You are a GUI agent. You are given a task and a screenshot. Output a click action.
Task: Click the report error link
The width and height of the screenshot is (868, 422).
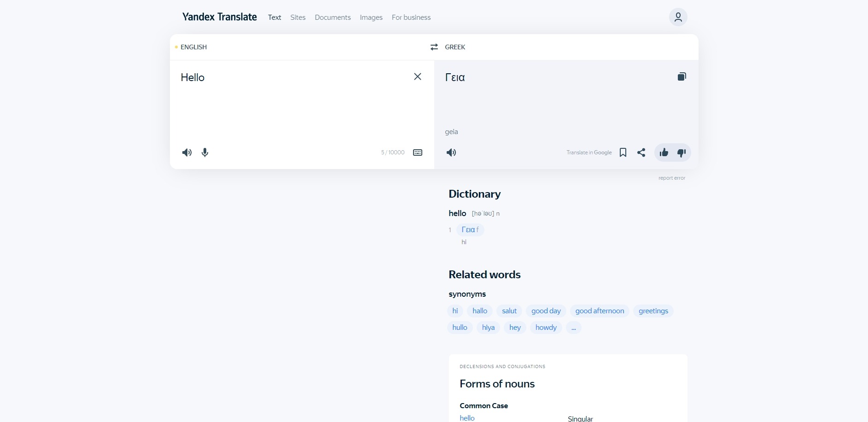point(671,178)
